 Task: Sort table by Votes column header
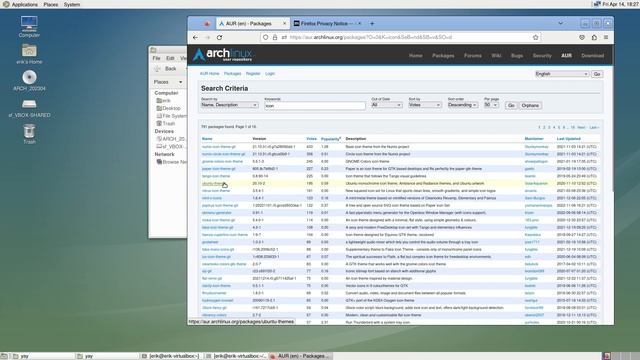coord(311,139)
